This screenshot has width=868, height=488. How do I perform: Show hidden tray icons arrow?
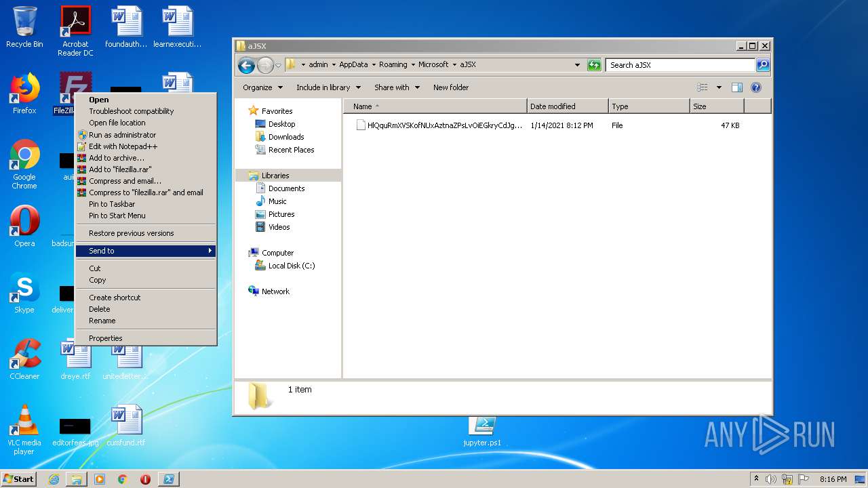(757, 479)
